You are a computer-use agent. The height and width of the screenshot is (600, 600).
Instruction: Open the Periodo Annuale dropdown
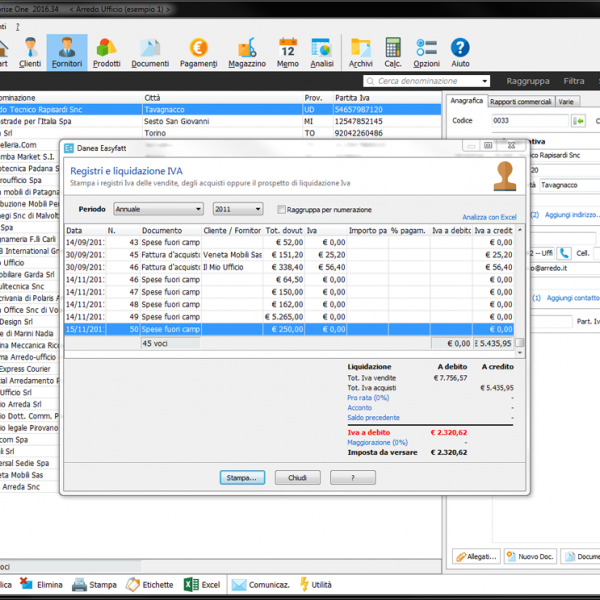point(158,209)
